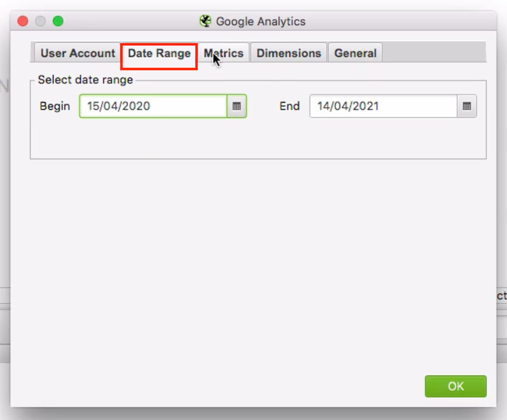Confirm settings with the OK button

click(x=456, y=386)
